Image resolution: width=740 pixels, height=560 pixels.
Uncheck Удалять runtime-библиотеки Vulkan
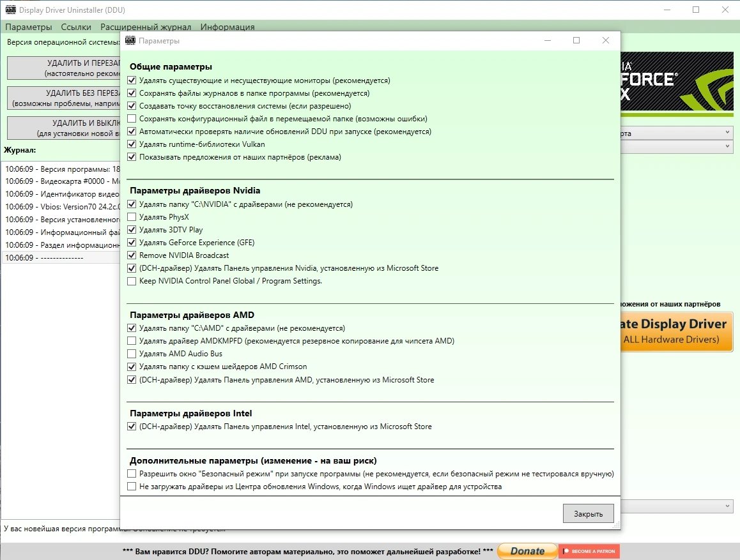click(x=132, y=144)
